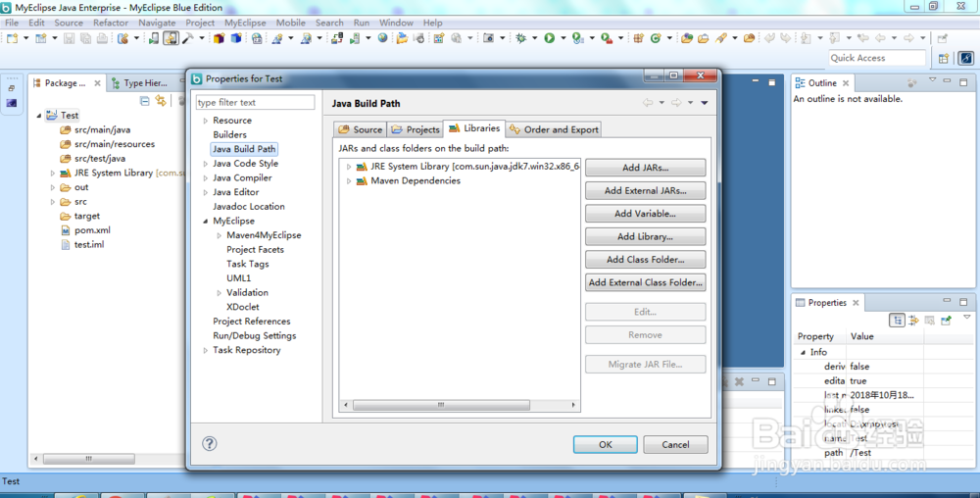Expand the Maven4MyEclipse node
The height and width of the screenshot is (498, 980).
(x=219, y=235)
